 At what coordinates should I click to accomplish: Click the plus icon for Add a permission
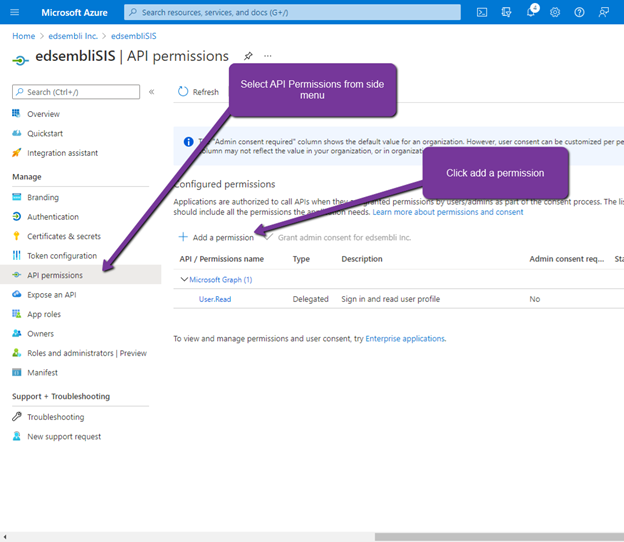[x=183, y=237]
